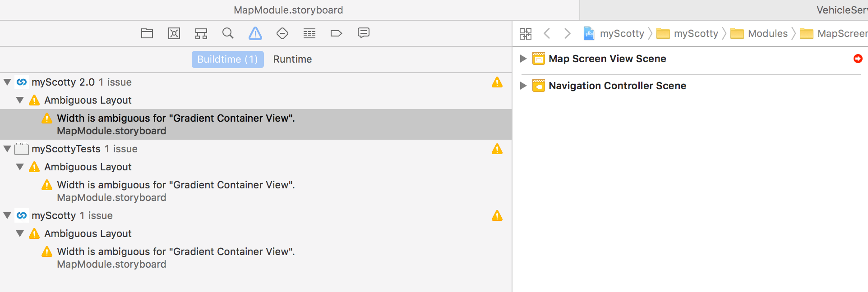Click warning triangle beside myScotty 2.0 row
Screen dimensions: 868x292
coord(497,82)
